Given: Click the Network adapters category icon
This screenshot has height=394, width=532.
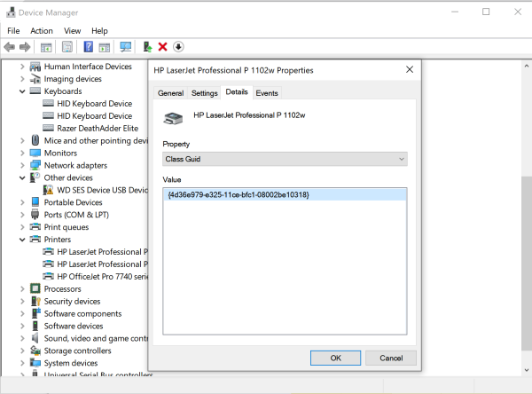Looking at the screenshot, I should tap(35, 165).
